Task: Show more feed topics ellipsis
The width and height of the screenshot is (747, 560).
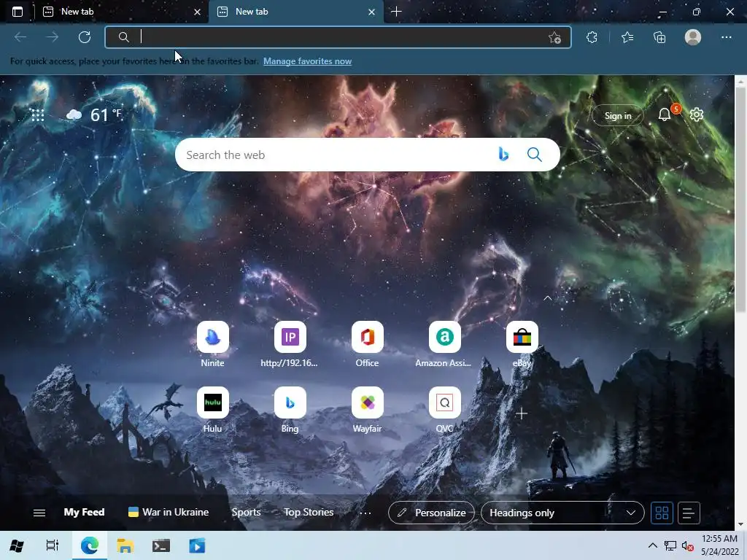Action: [365, 513]
